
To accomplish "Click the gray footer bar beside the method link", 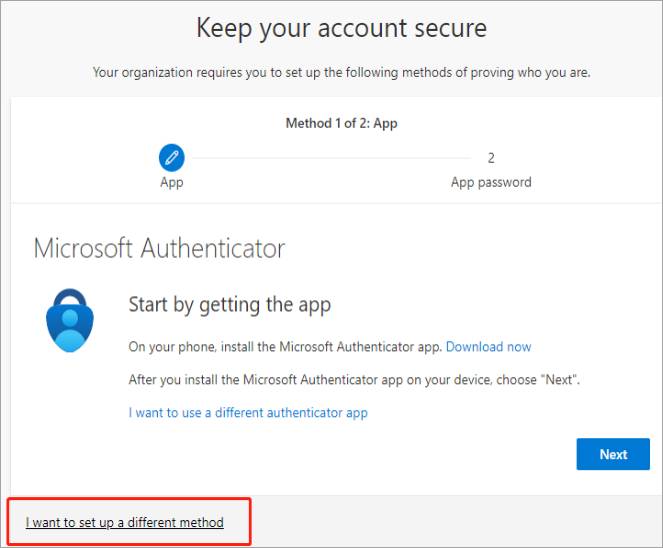I will click(457, 521).
